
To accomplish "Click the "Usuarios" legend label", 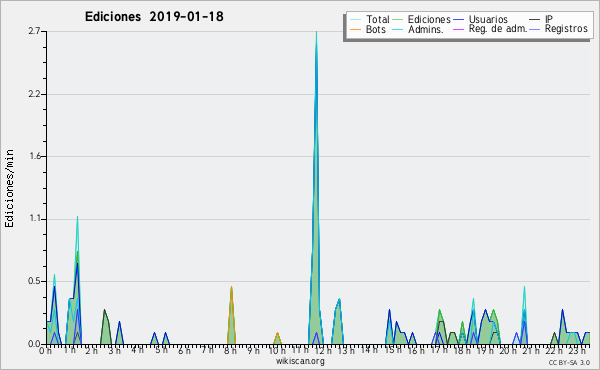I will (x=488, y=19).
